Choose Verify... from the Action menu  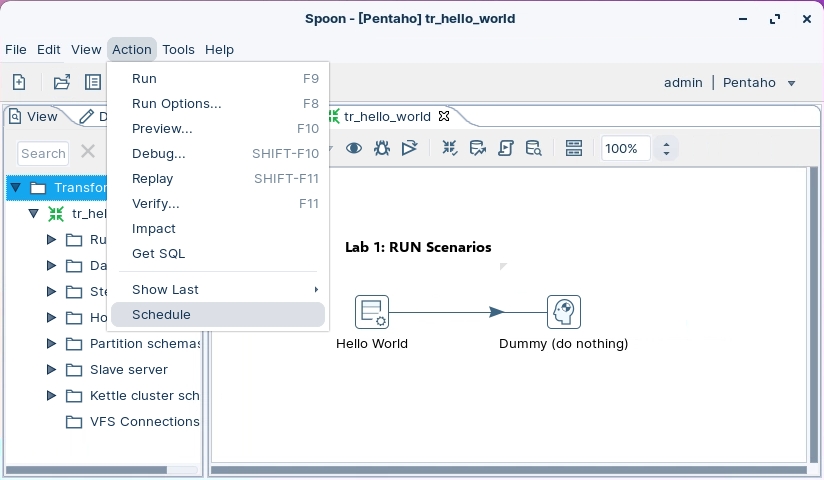218,203
